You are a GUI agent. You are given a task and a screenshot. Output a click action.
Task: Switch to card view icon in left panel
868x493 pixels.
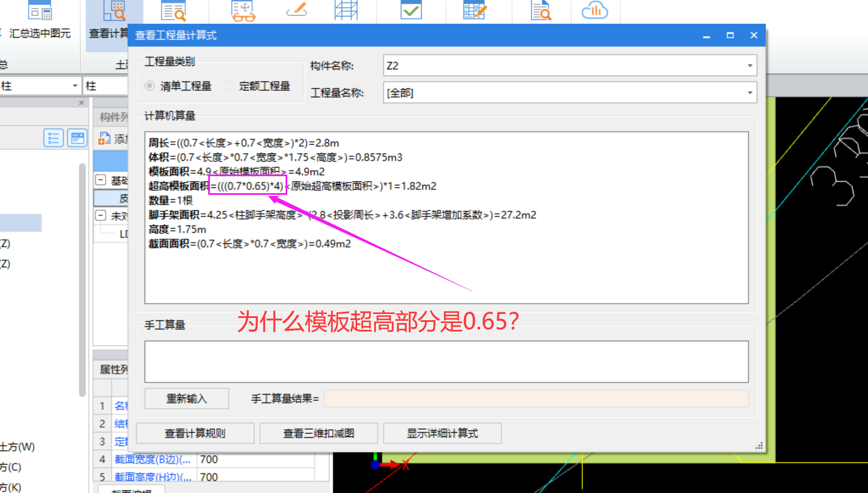pos(77,138)
